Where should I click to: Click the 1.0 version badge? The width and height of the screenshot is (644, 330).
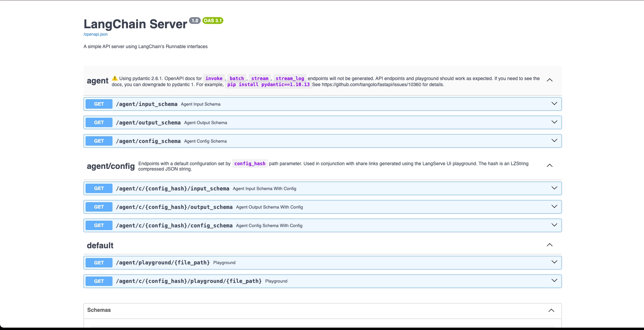click(195, 21)
